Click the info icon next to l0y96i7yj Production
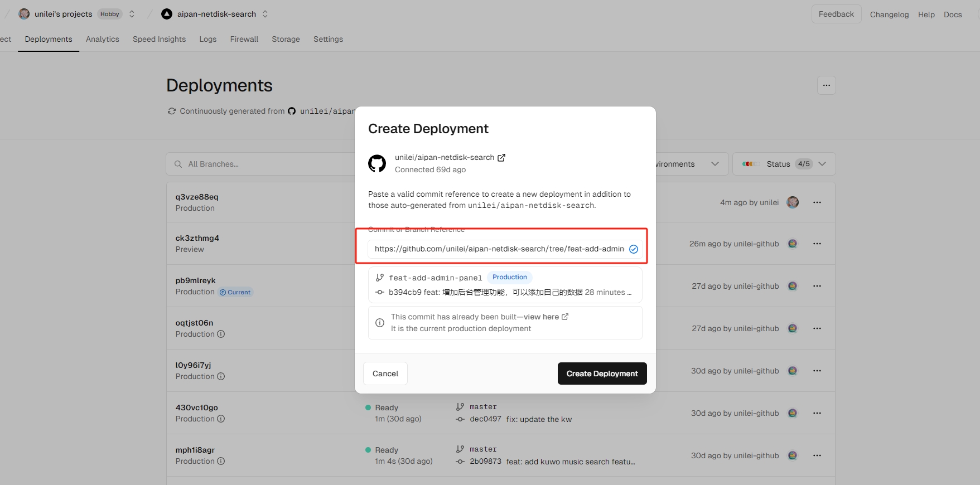The height and width of the screenshot is (485, 980). point(221,376)
